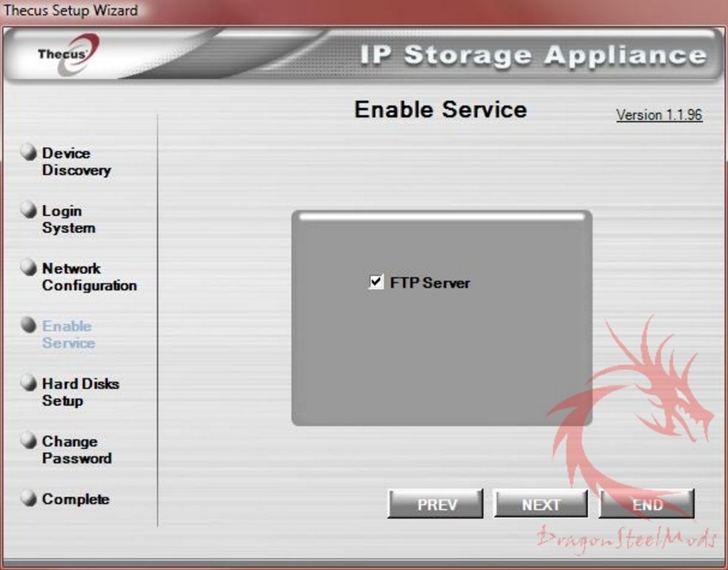The height and width of the screenshot is (570, 728).
Task: Click bullet icon beside Device Discovery
Action: tap(29, 152)
